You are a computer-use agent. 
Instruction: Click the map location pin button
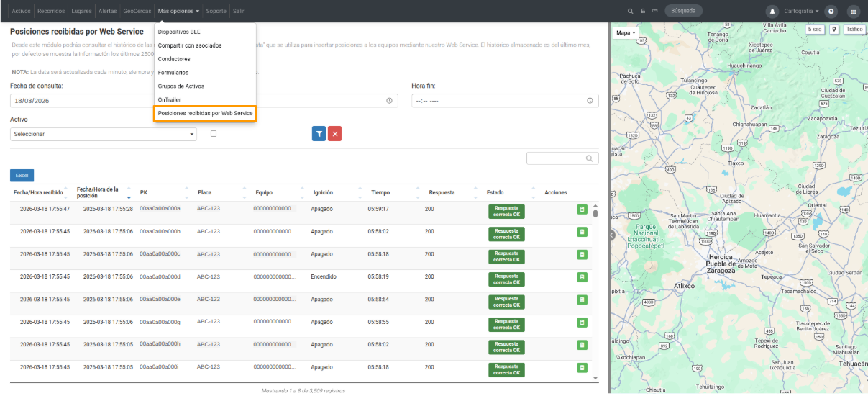[x=834, y=30]
